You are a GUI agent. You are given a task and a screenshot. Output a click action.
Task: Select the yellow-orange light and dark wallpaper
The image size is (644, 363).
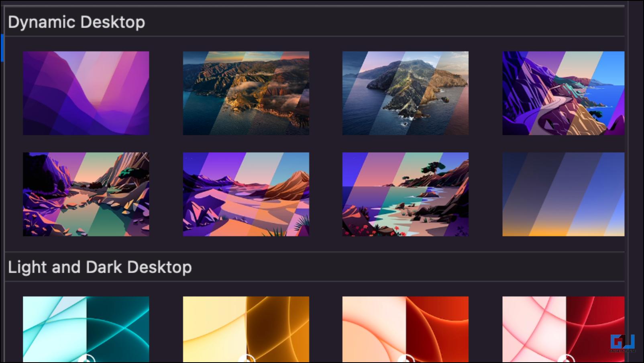click(246, 329)
